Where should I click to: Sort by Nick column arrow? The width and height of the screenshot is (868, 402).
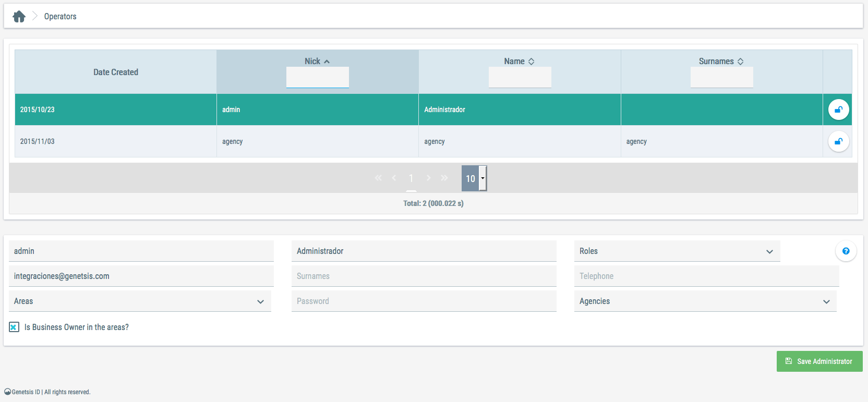327,62
